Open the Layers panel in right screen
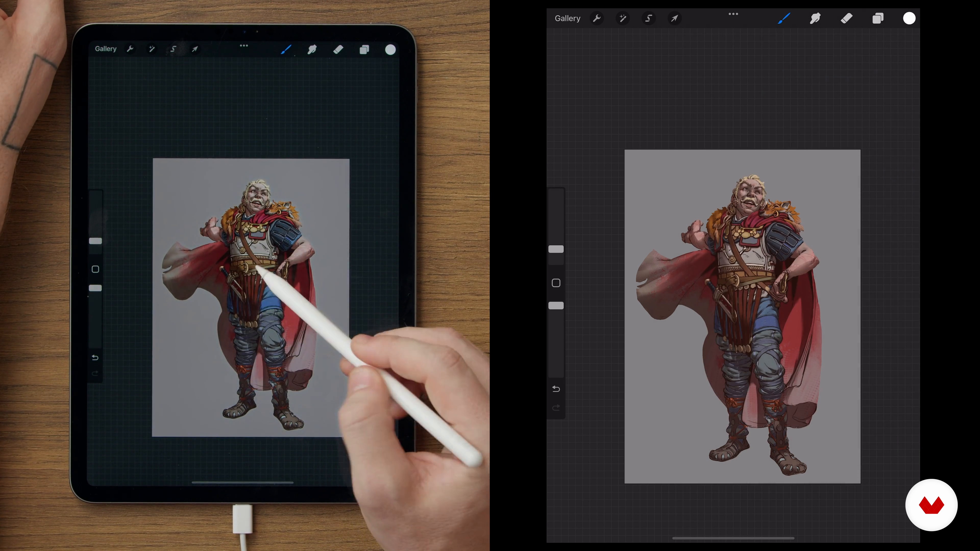Image resolution: width=980 pixels, height=551 pixels. 878,18
